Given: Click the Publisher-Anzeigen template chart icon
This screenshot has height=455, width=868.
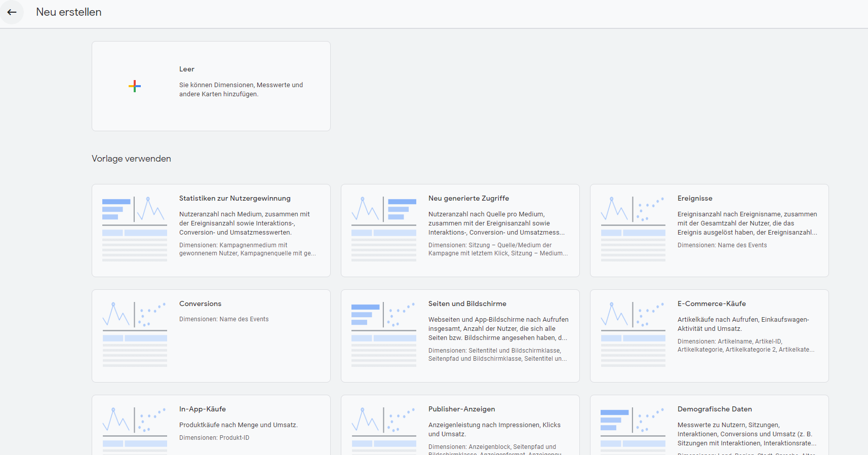Looking at the screenshot, I should [384, 428].
